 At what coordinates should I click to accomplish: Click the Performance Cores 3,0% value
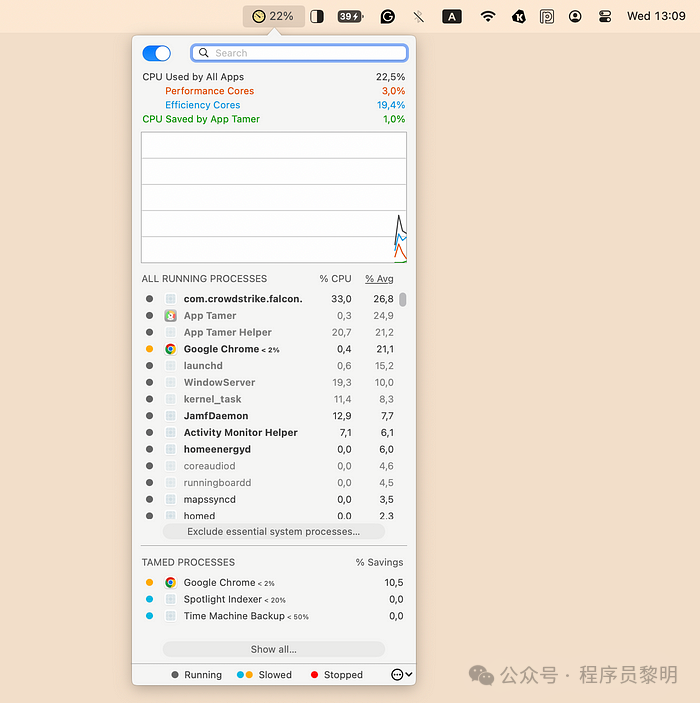click(393, 91)
